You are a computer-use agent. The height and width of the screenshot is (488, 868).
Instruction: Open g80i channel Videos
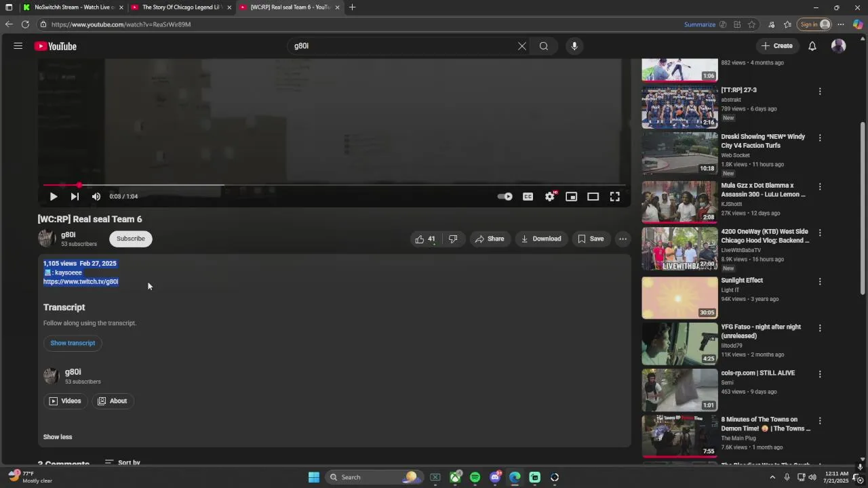(65, 401)
